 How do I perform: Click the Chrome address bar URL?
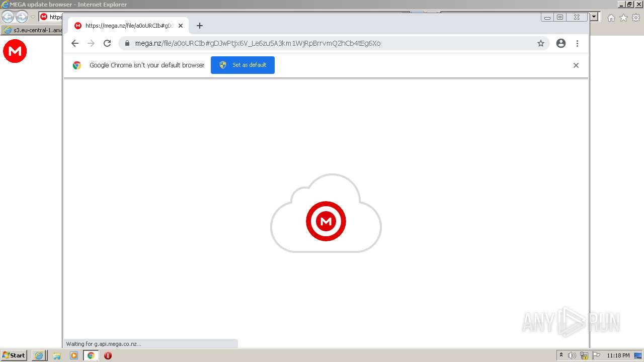(x=258, y=43)
